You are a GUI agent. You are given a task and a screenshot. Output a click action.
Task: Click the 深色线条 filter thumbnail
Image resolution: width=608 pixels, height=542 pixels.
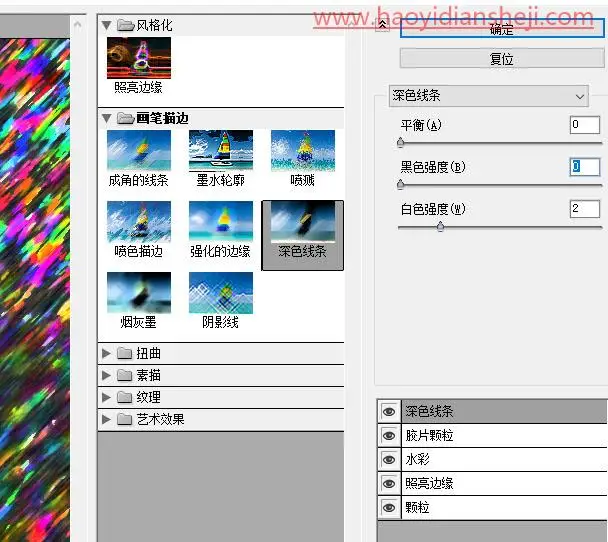[x=303, y=221]
